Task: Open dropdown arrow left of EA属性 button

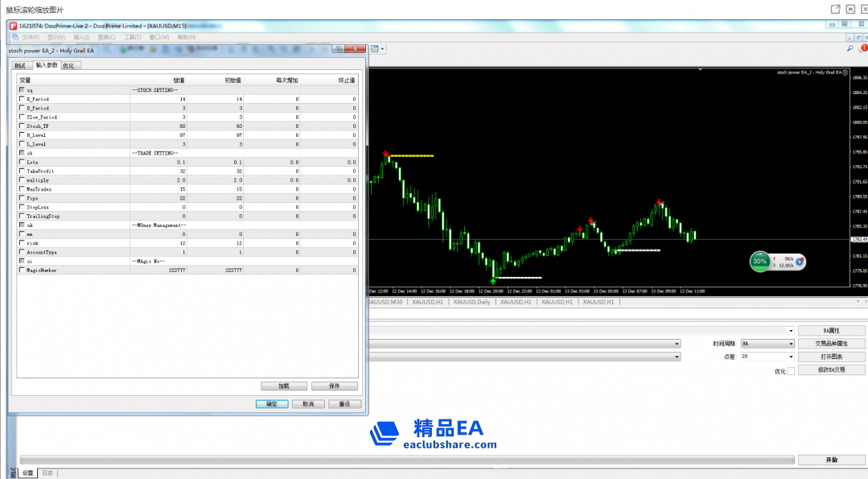Action: (x=791, y=331)
